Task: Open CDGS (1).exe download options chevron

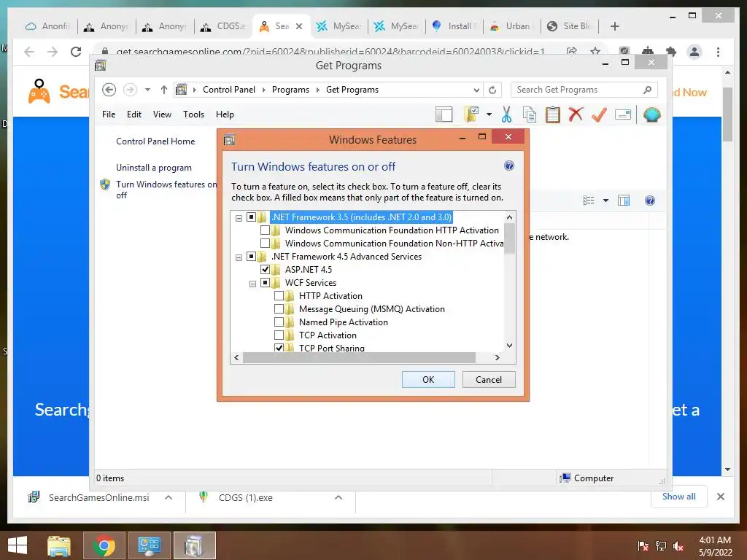Action: (338, 497)
